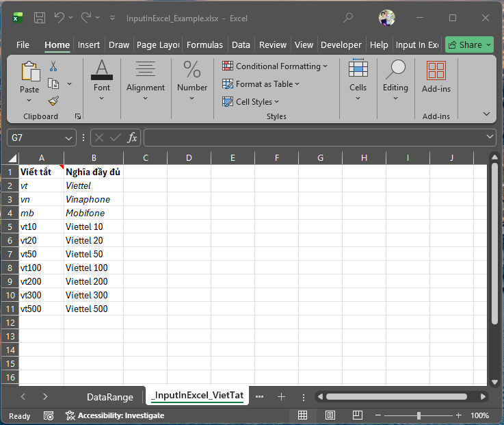Go to previous sheet arrow
The width and height of the screenshot is (504, 425).
(x=23, y=397)
